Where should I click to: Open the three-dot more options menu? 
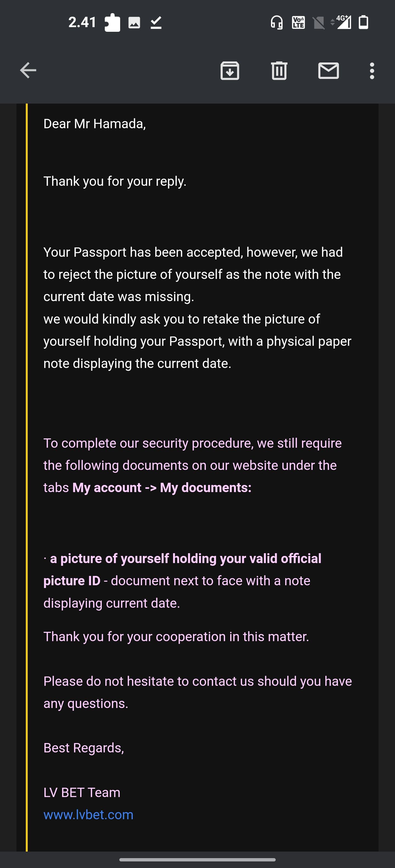[372, 71]
